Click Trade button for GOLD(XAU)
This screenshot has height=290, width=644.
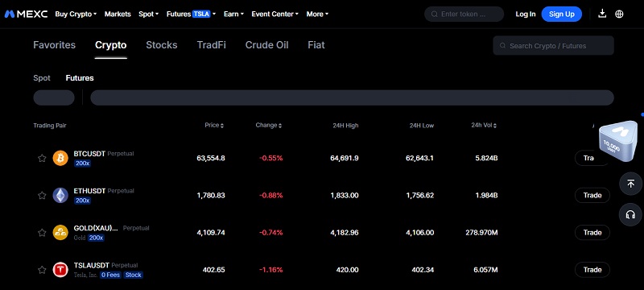[x=592, y=233]
